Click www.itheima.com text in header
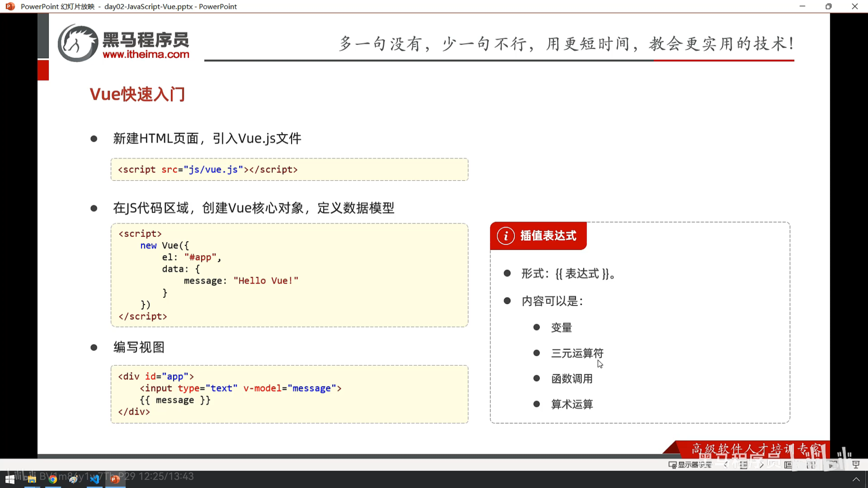868x488 pixels. (146, 54)
